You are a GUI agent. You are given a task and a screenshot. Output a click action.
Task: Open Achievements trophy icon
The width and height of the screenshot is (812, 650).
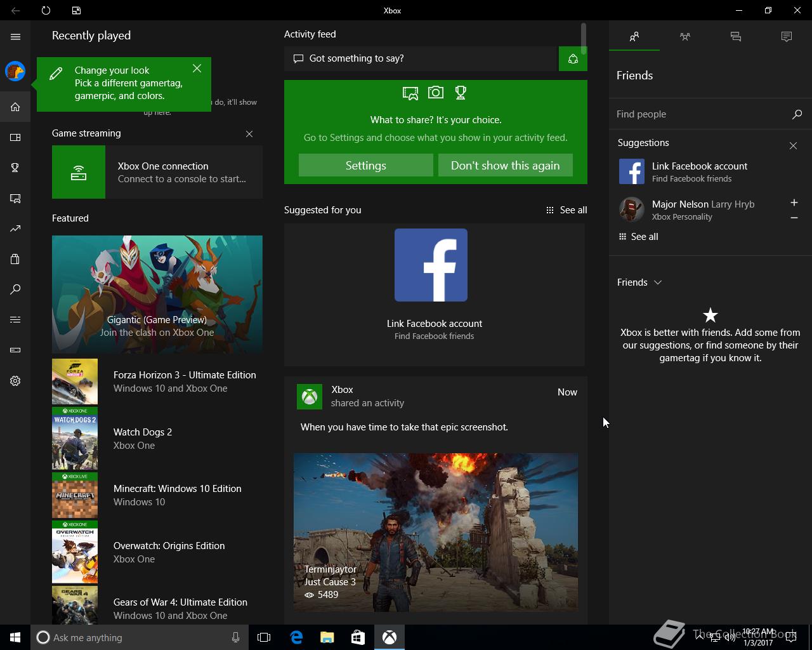pos(15,168)
